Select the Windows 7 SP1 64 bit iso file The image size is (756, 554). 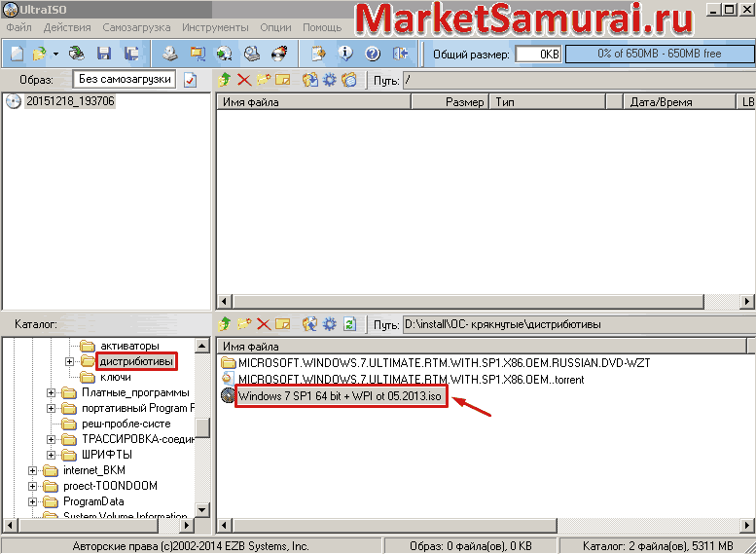coord(340,396)
